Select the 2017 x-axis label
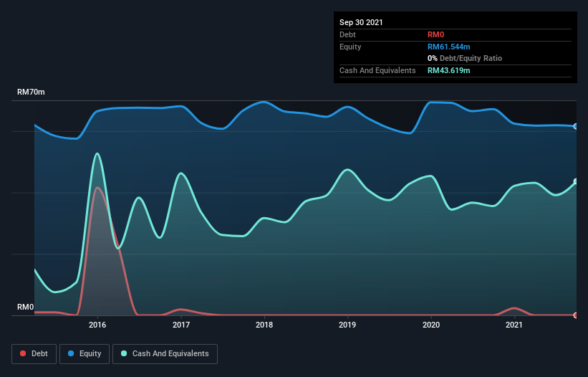Viewport: 588px width, 377px height. 181,325
